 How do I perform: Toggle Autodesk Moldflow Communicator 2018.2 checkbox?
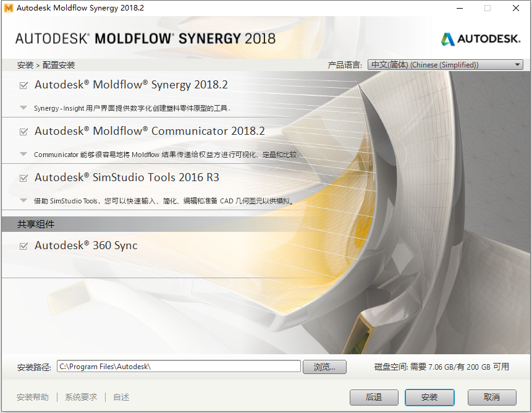(x=23, y=132)
